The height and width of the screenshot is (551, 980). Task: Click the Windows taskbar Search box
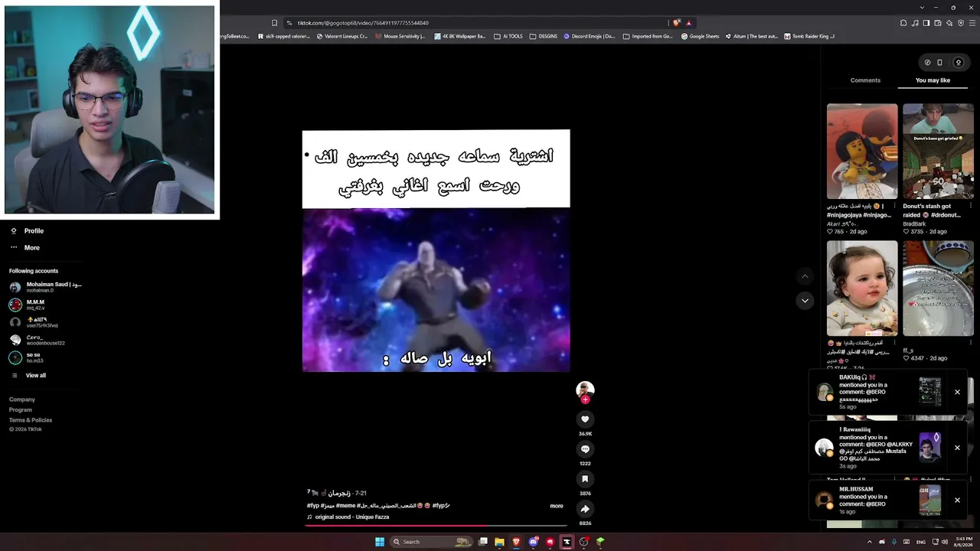click(433, 542)
